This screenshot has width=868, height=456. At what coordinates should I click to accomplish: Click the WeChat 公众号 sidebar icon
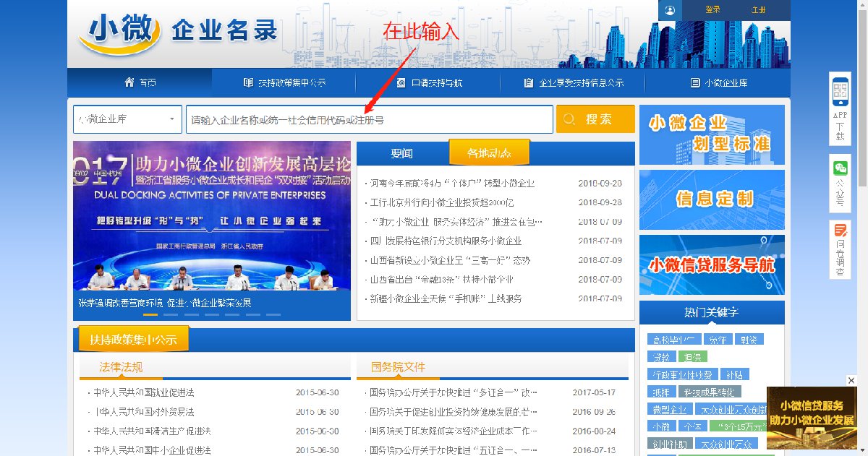pyautogui.click(x=840, y=184)
